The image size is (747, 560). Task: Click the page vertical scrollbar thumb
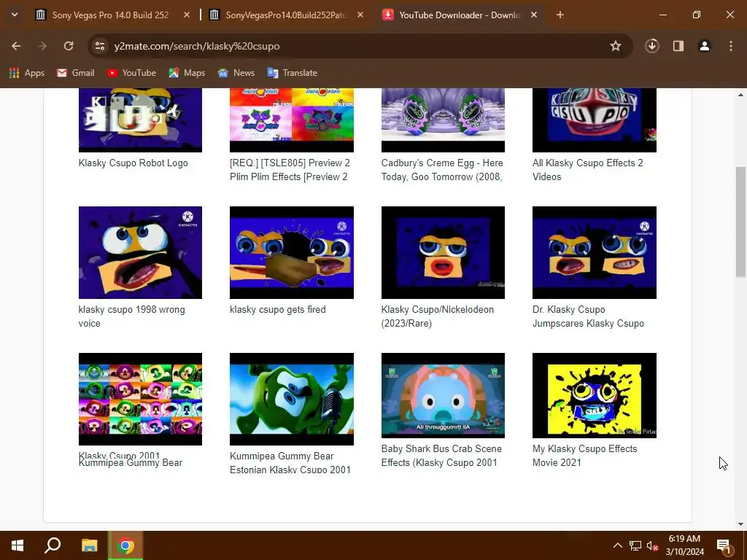click(740, 222)
